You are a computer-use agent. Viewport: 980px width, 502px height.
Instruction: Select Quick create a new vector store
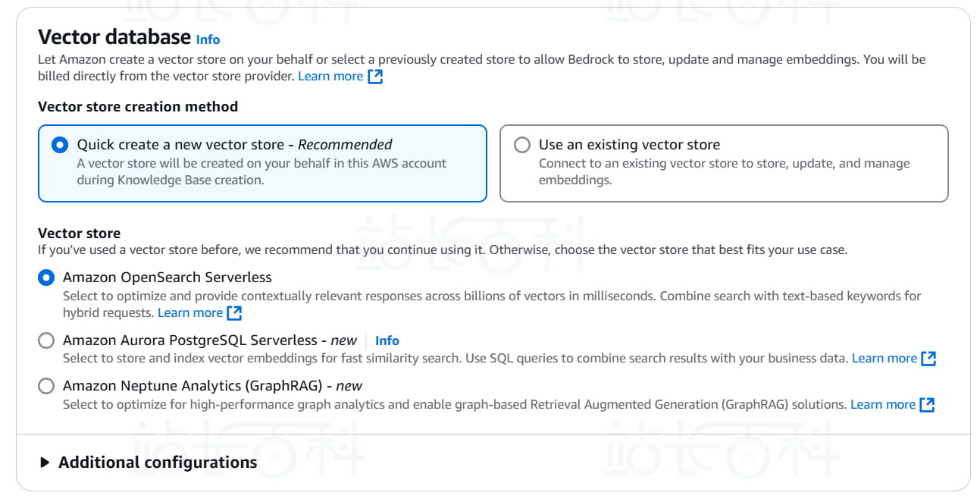60,145
